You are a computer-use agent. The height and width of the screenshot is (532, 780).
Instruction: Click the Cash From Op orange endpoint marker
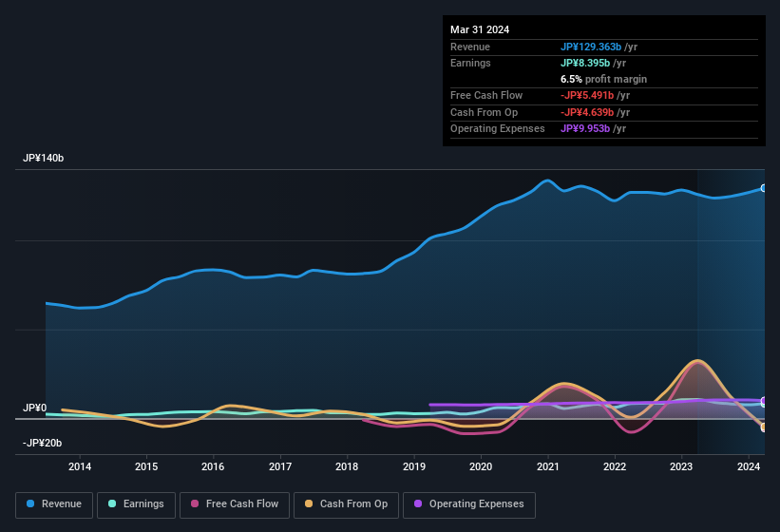(x=764, y=427)
